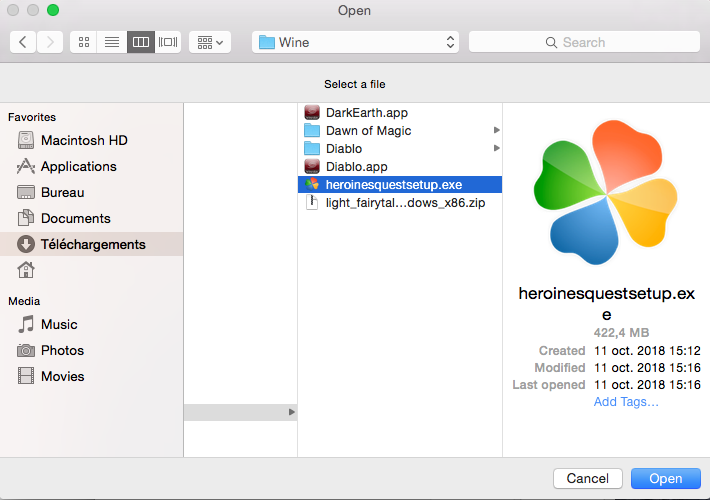Click the Search field
The height and width of the screenshot is (500, 710).
584,42
